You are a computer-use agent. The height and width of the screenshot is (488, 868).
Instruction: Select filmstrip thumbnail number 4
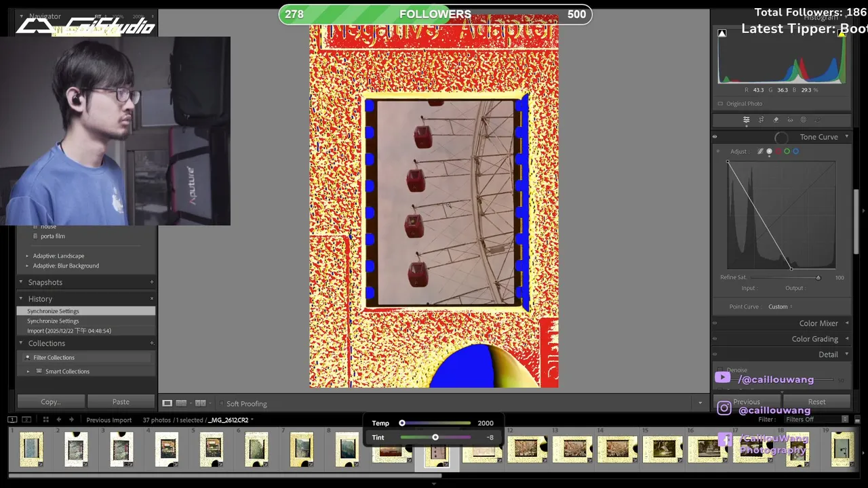[x=167, y=449]
